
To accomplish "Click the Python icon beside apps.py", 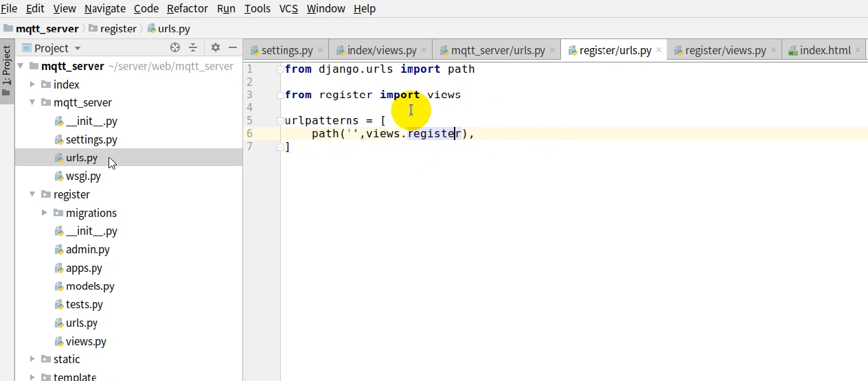I will tap(59, 268).
